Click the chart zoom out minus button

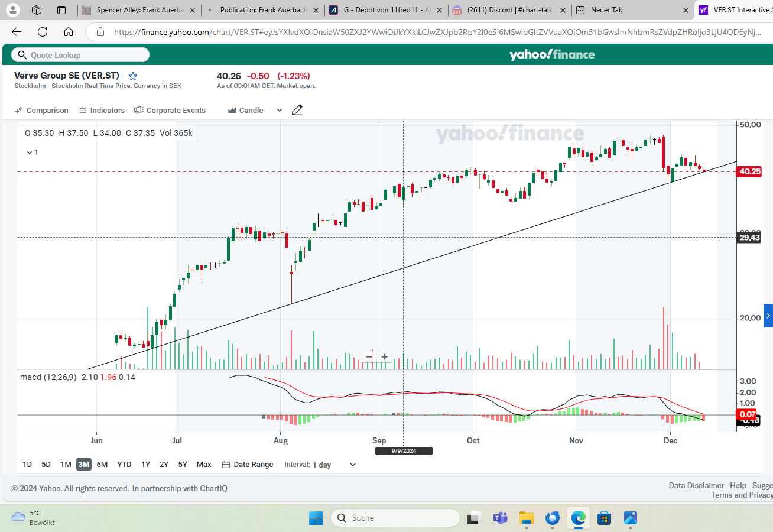(x=369, y=356)
